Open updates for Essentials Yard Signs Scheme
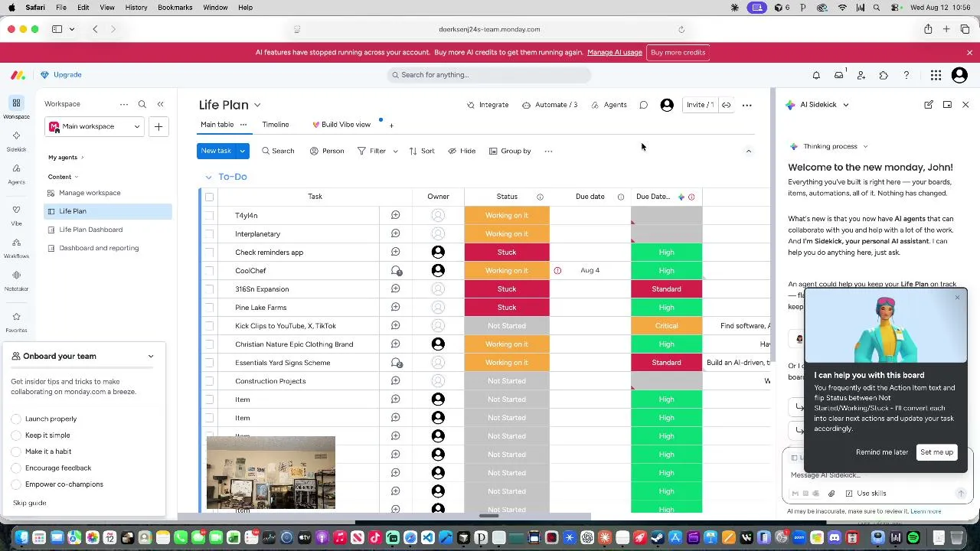 point(396,363)
